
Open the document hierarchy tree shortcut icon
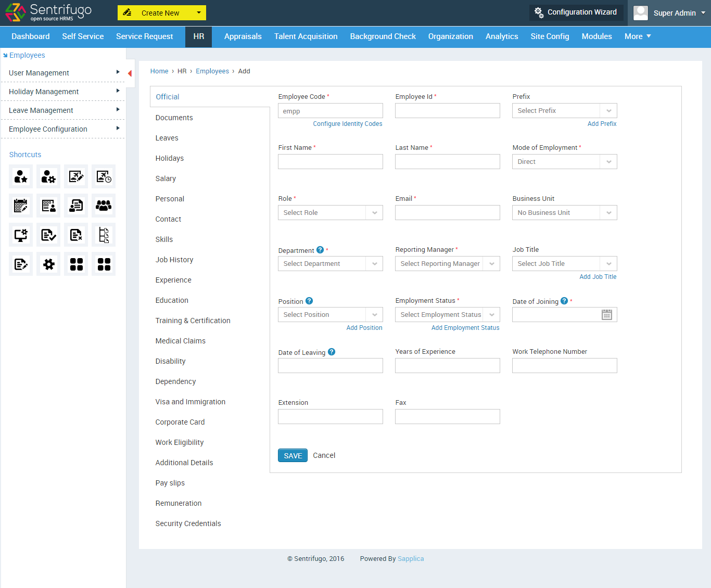(x=104, y=235)
